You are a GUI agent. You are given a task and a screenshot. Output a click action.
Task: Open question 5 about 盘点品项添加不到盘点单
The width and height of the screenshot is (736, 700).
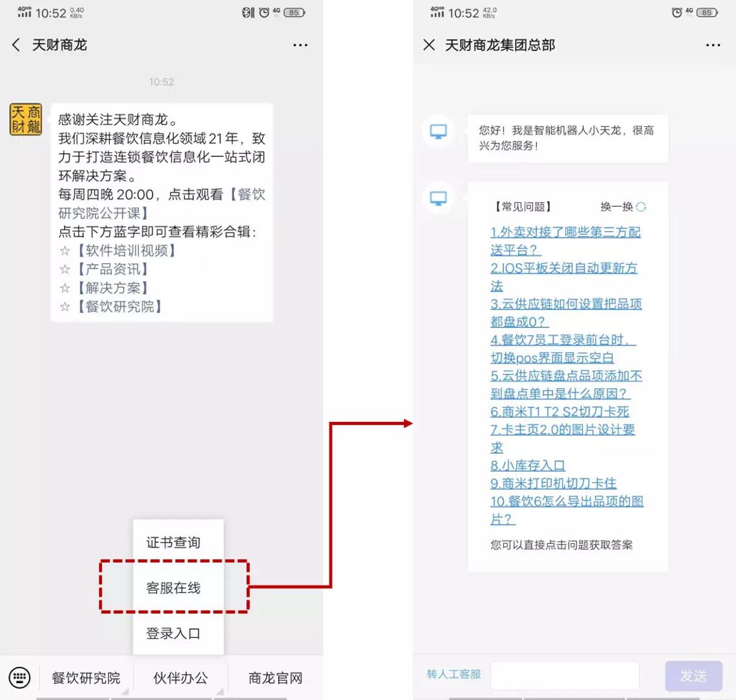(x=565, y=384)
